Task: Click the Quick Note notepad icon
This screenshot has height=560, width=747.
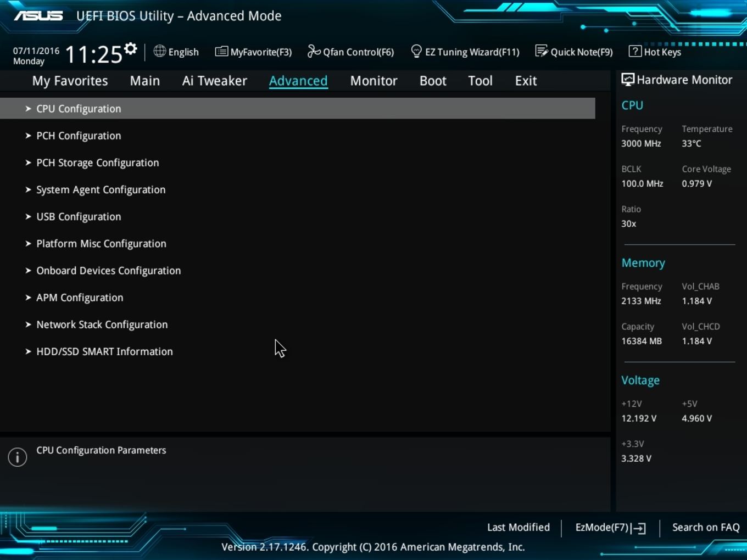Action: (x=542, y=51)
